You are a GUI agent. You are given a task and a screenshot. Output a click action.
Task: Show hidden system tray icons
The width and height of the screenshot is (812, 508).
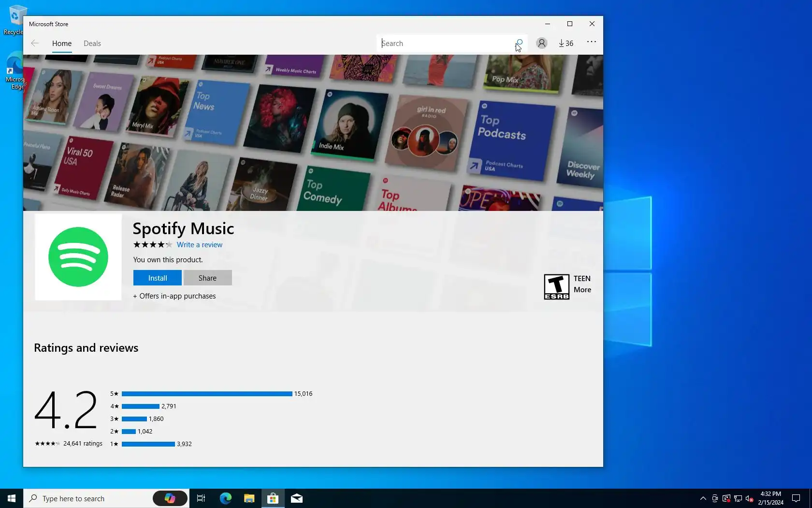703,498
